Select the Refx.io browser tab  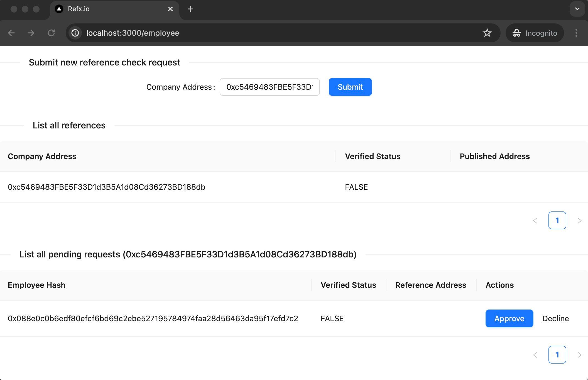tap(114, 9)
